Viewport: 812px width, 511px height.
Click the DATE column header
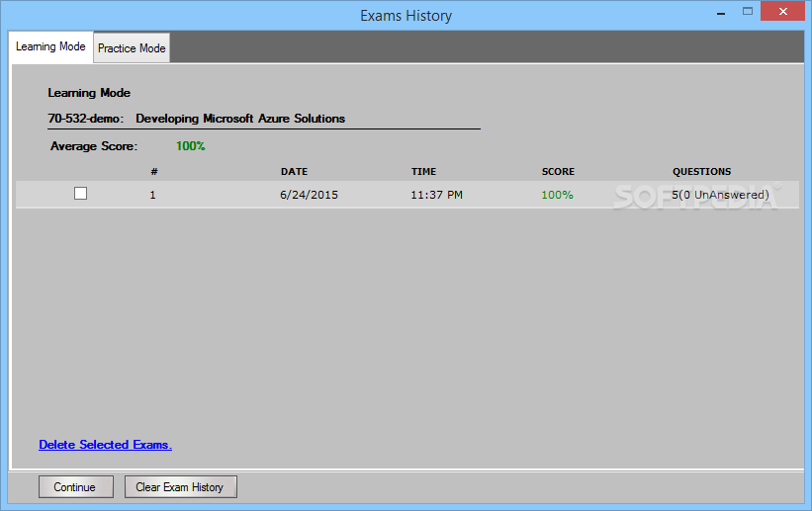click(294, 171)
